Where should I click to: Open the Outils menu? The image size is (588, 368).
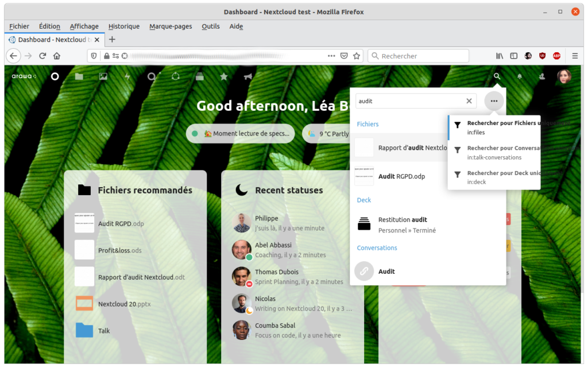[x=211, y=26]
